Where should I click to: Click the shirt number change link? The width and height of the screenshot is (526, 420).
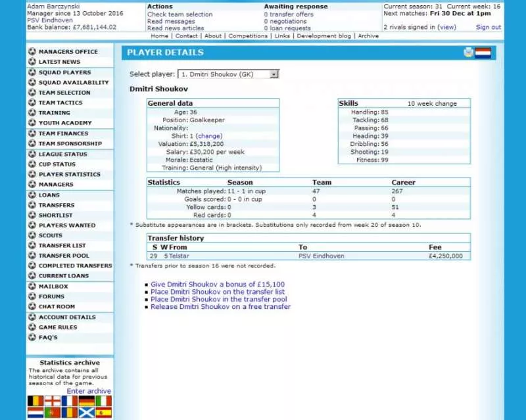point(209,136)
